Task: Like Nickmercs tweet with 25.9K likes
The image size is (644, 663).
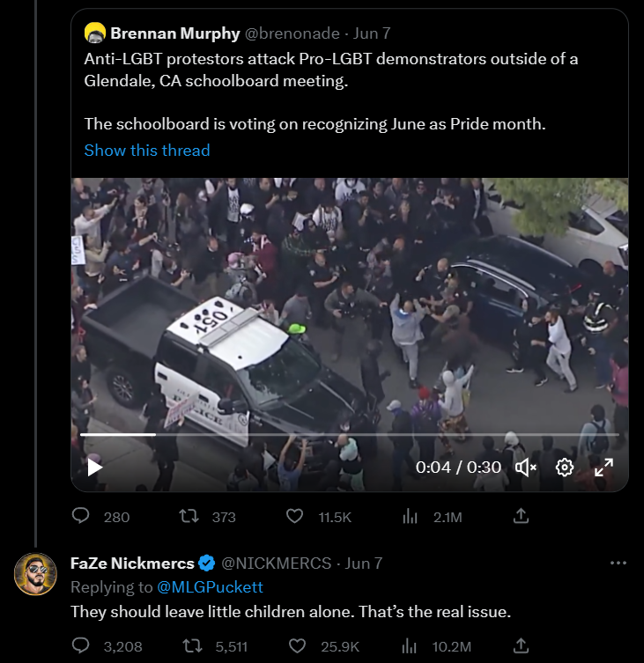Action: click(x=296, y=646)
